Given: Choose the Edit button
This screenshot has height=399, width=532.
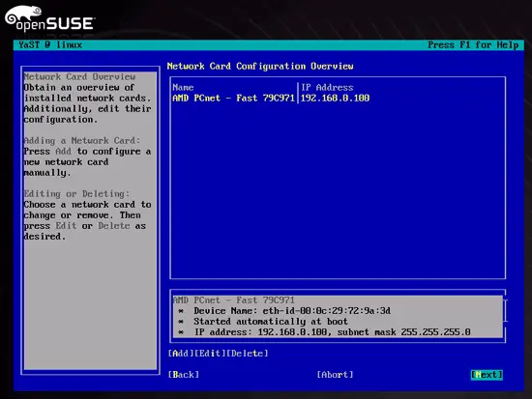Looking at the screenshot, I should click(210, 354).
